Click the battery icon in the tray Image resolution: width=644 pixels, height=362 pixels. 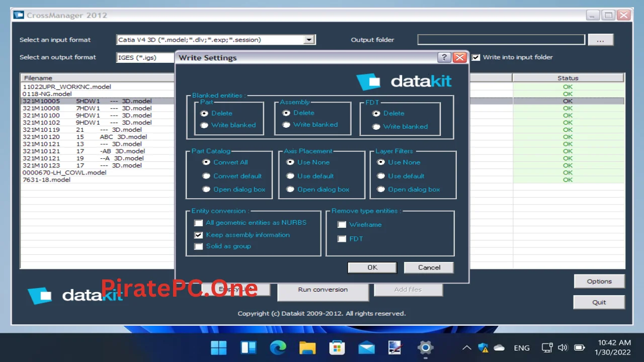point(580,347)
